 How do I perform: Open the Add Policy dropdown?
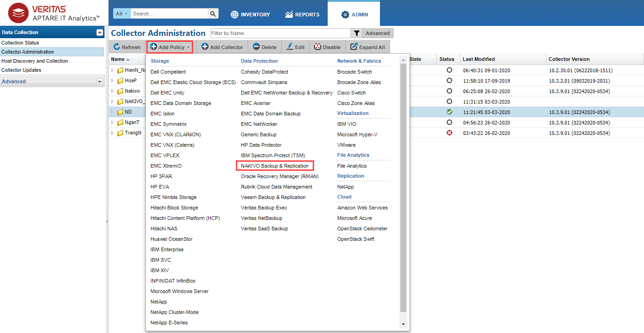click(x=170, y=47)
